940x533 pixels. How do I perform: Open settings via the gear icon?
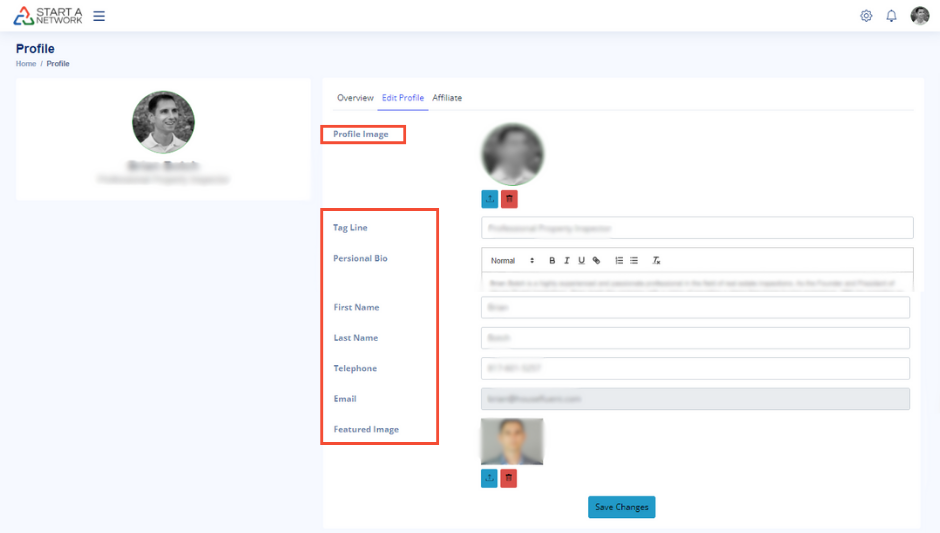866,16
